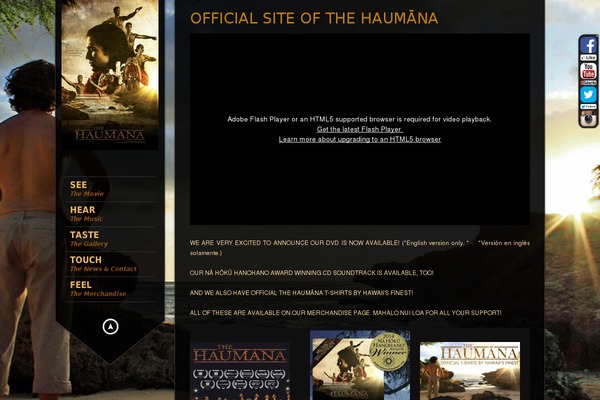
Task: Open the Facebook page icon
Action: pyautogui.click(x=588, y=45)
